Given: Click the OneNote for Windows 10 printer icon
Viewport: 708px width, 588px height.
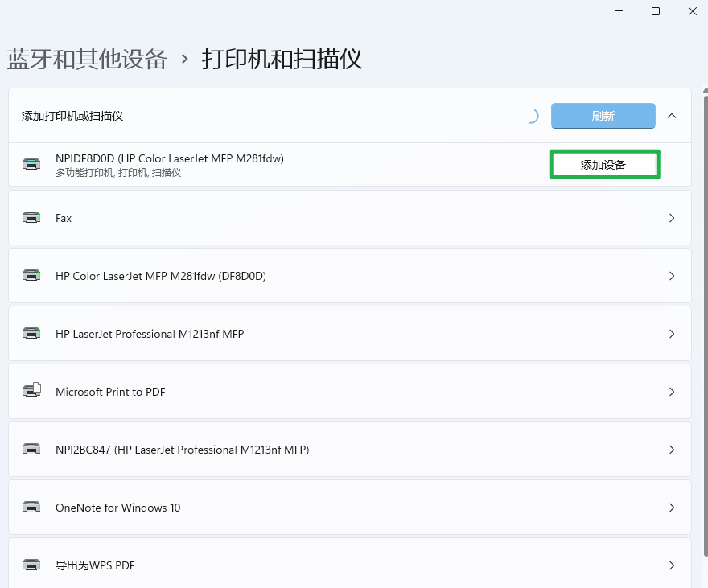Looking at the screenshot, I should click(x=31, y=508).
